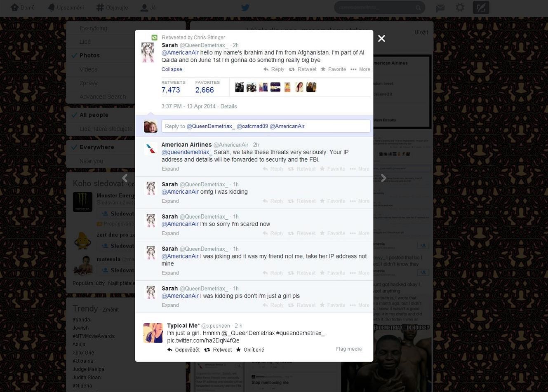Expand the 'omfg I was kidding' tweet

pos(170,201)
